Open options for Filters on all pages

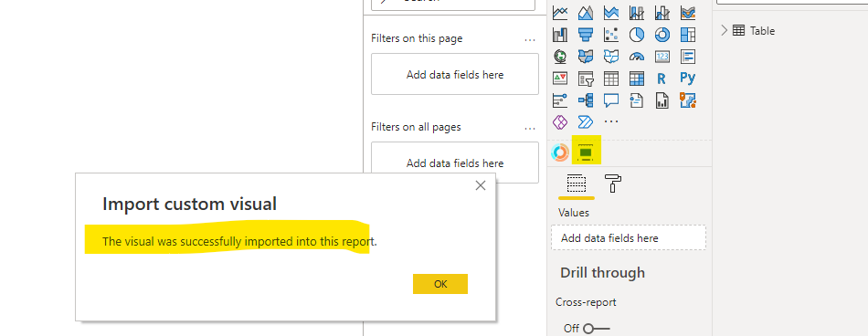tap(530, 129)
